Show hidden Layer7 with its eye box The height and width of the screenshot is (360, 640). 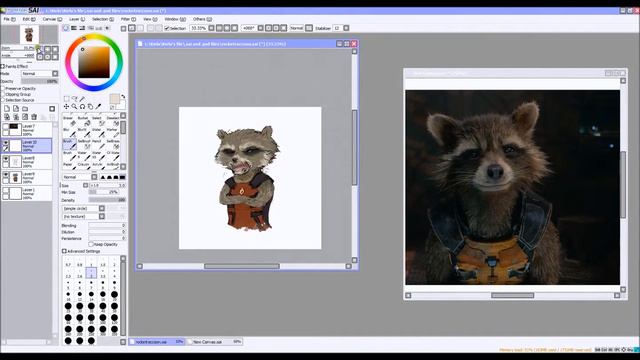coord(5,127)
